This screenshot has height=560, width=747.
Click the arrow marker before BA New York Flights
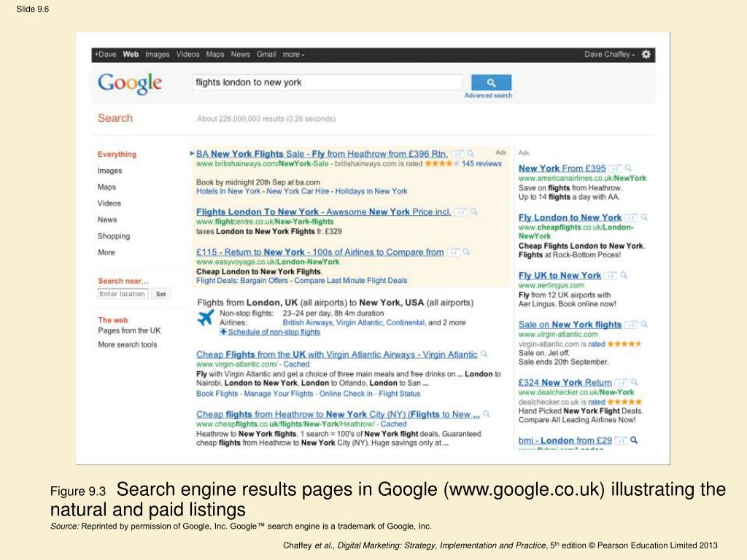point(192,153)
